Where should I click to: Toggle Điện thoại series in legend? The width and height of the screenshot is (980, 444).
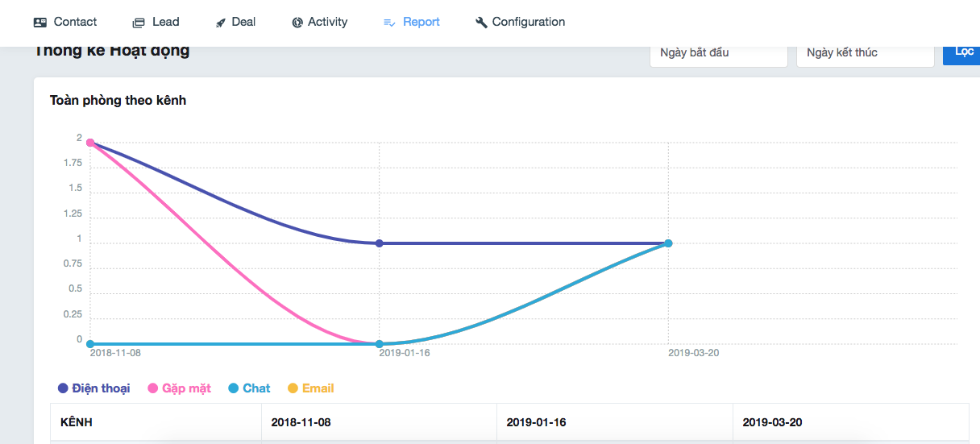[x=93, y=388]
